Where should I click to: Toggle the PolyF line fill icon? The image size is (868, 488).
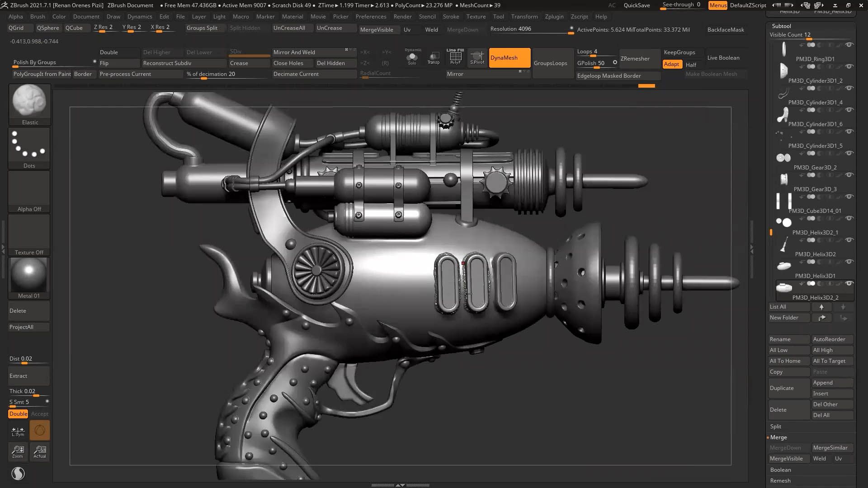pyautogui.click(x=455, y=57)
